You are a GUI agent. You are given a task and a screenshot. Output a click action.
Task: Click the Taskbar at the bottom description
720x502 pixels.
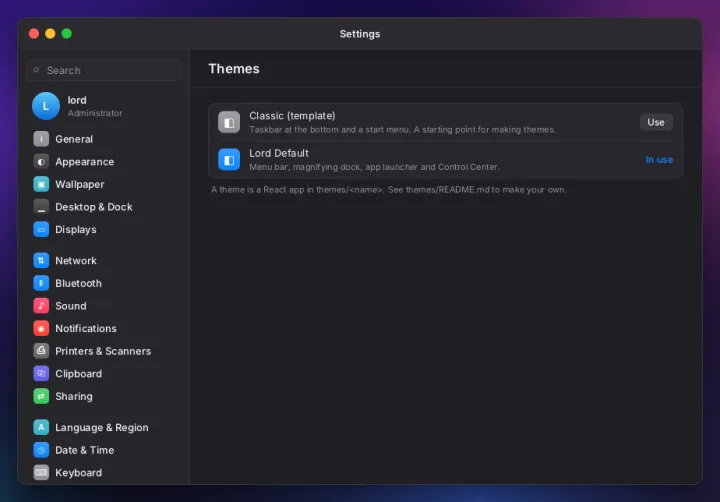click(402, 130)
